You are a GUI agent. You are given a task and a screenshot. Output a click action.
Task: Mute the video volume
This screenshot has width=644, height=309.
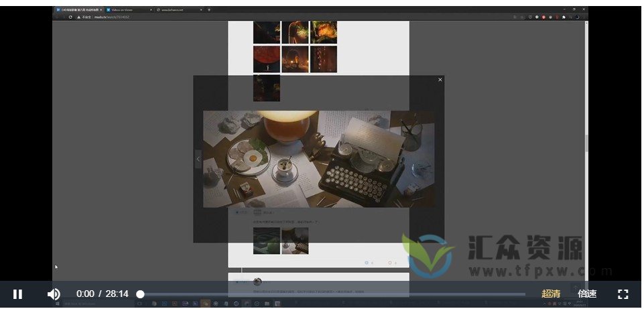pos(54,294)
